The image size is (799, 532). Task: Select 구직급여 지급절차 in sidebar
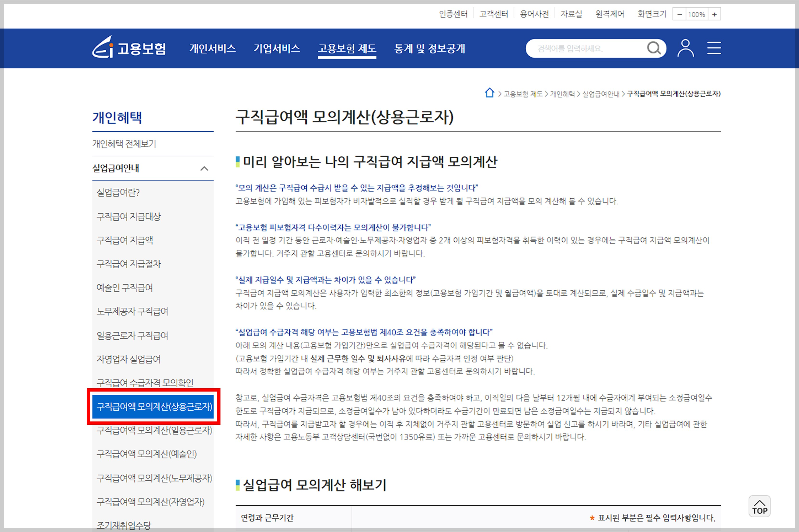tap(128, 264)
